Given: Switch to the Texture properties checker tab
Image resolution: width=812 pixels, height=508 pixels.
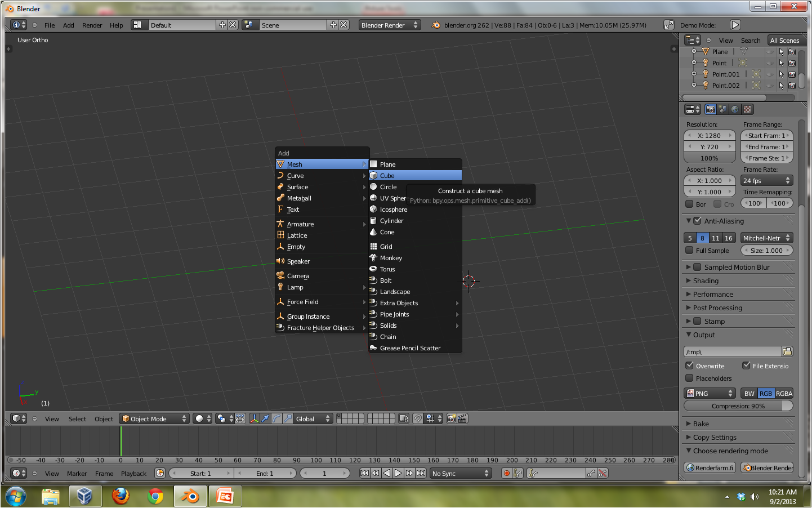Looking at the screenshot, I should point(747,109).
